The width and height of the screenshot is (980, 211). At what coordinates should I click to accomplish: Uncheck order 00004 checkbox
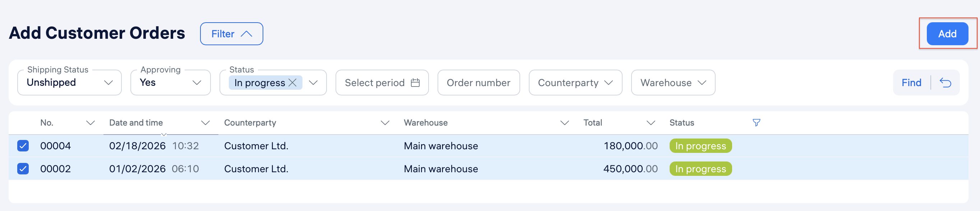(23, 146)
